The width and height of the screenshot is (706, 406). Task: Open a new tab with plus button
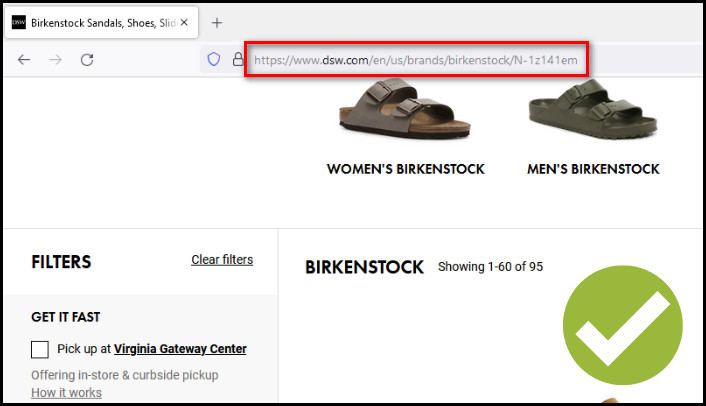217,23
